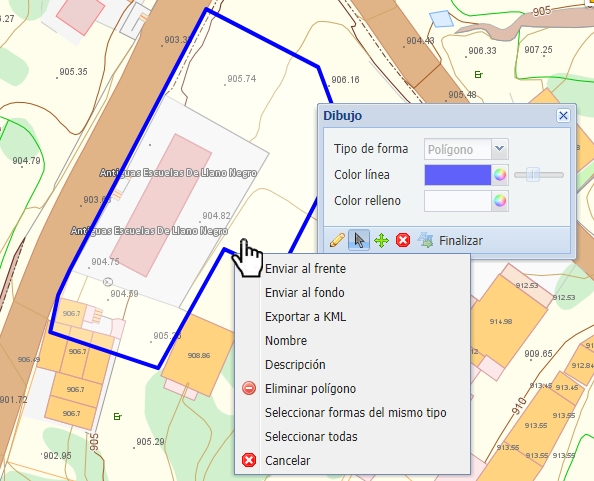Open the Nombre menu entry

[286, 340]
